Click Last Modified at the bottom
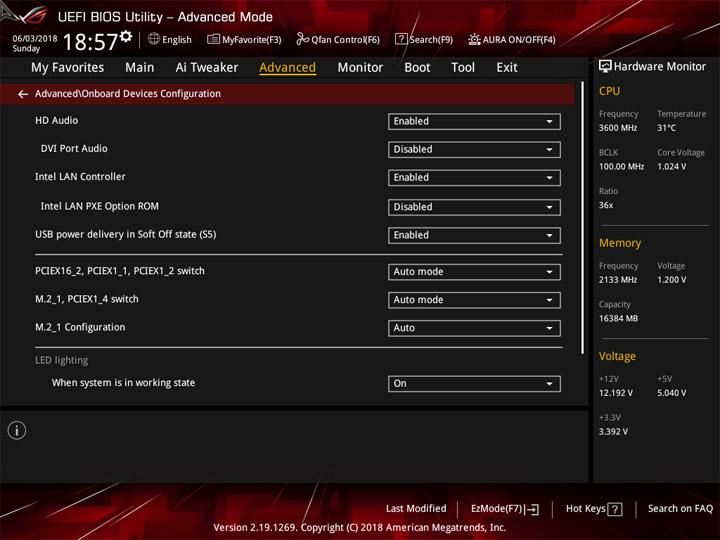Screen dimensions: 720x540 tap(416, 508)
